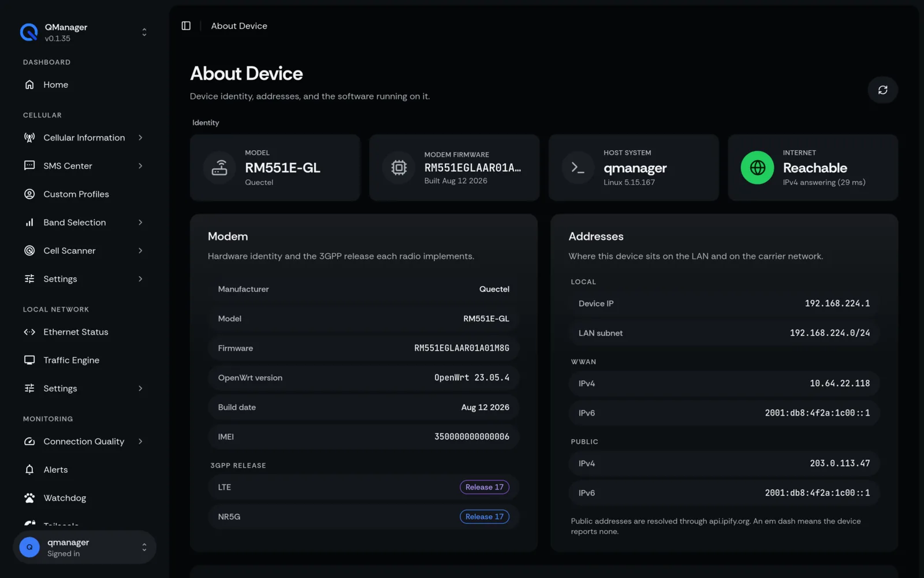This screenshot has height=578, width=924.
Task: Open the Home menu item
Action: tap(84, 84)
